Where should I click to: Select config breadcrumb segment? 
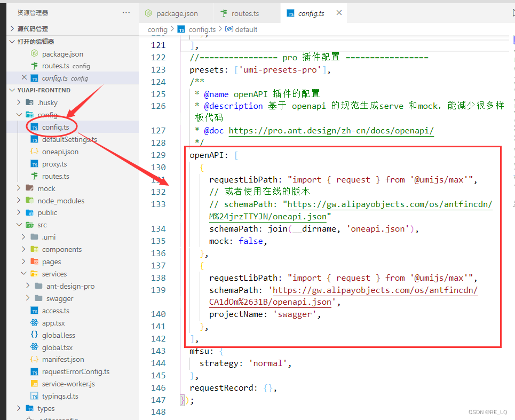point(157,29)
